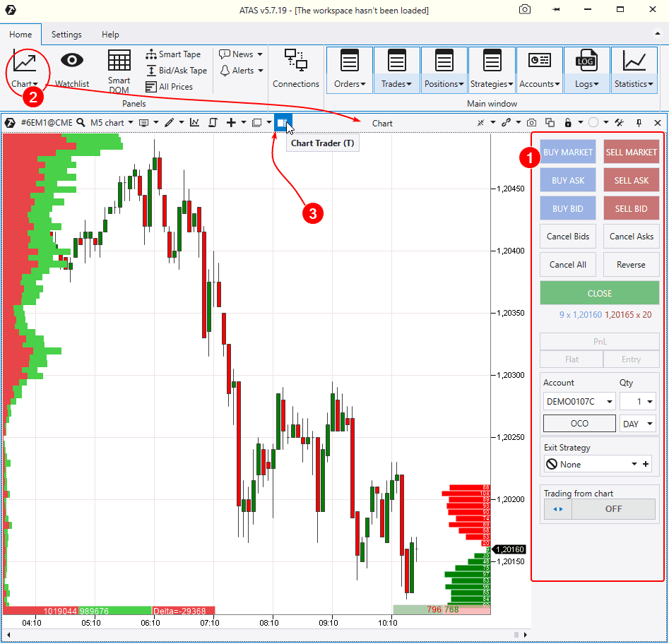Toggle the chart lock icon
The image size is (669, 644).
[x=567, y=123]
